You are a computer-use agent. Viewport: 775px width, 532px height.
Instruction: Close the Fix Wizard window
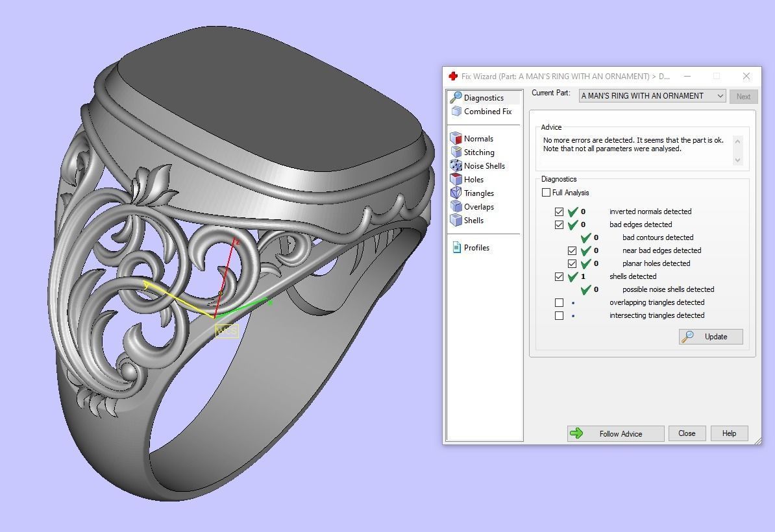(x=746, y=76)
